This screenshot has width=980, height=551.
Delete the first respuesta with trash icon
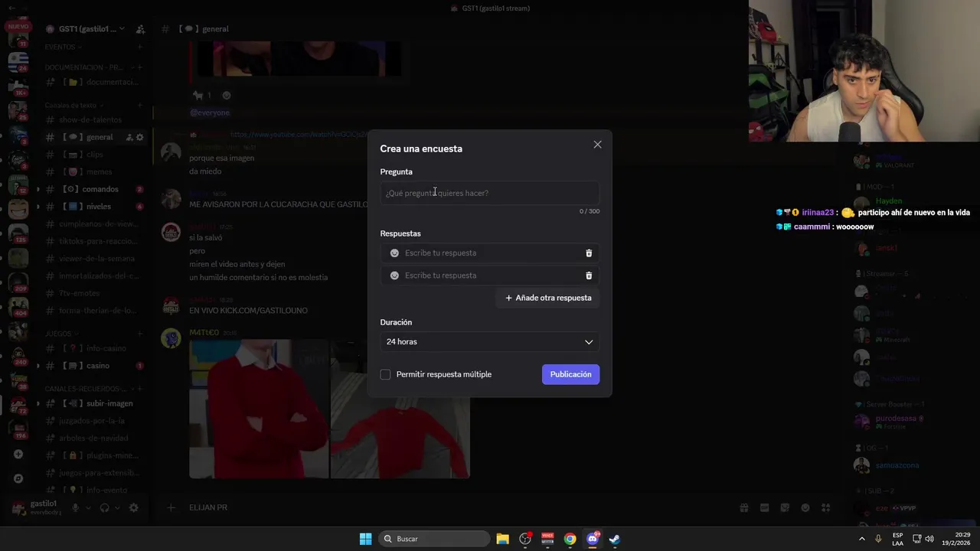click(589, 253)
